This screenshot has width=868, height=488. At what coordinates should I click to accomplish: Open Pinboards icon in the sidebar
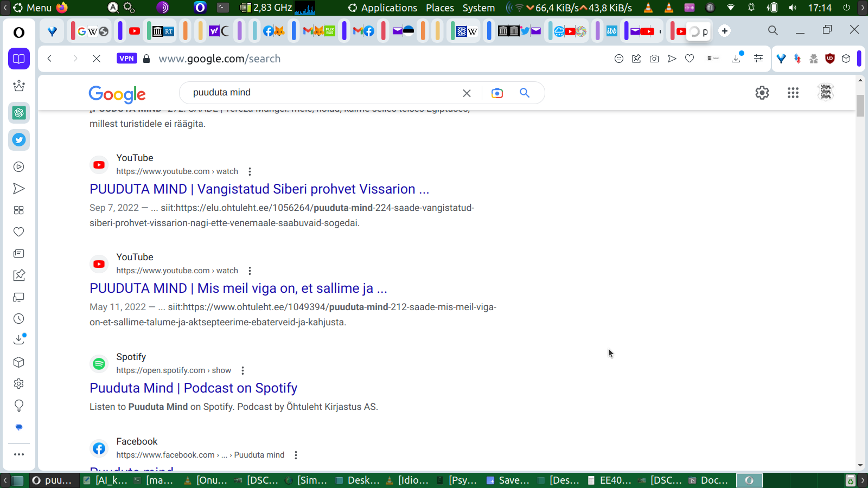19,275
